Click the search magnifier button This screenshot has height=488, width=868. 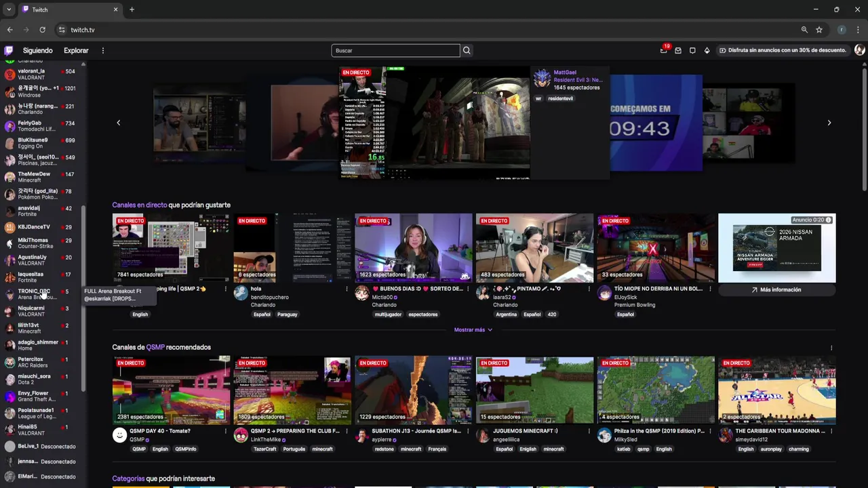click(467, 51)
